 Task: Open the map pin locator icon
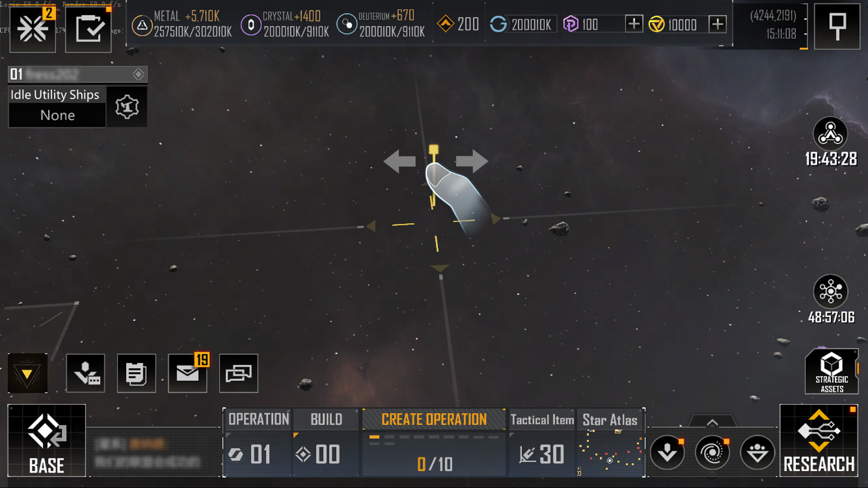click(x=837, y=26)
